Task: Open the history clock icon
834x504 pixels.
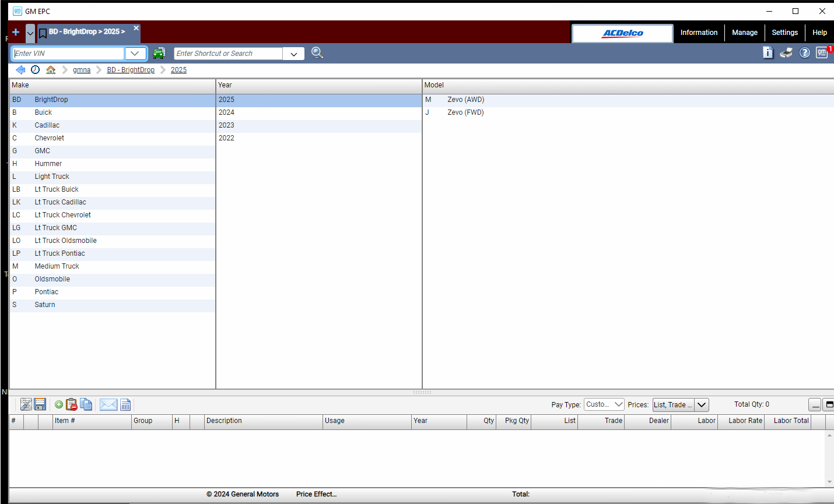Action: coord(36,70)
